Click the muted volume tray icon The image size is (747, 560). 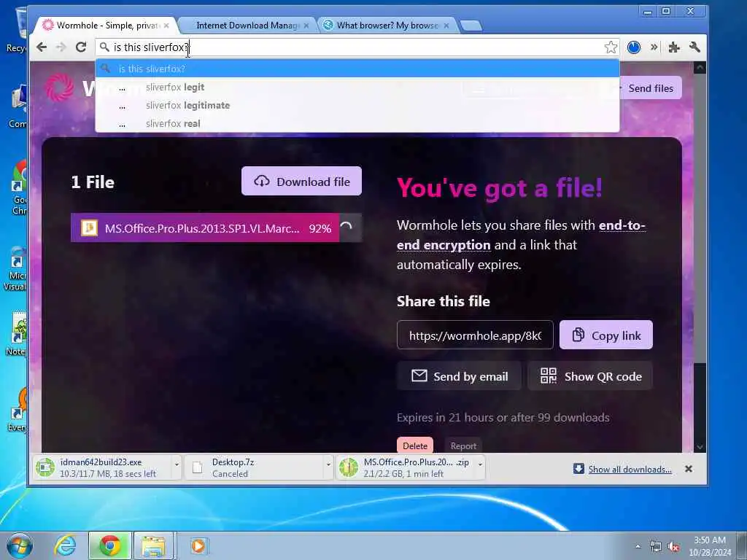(673, 547)
